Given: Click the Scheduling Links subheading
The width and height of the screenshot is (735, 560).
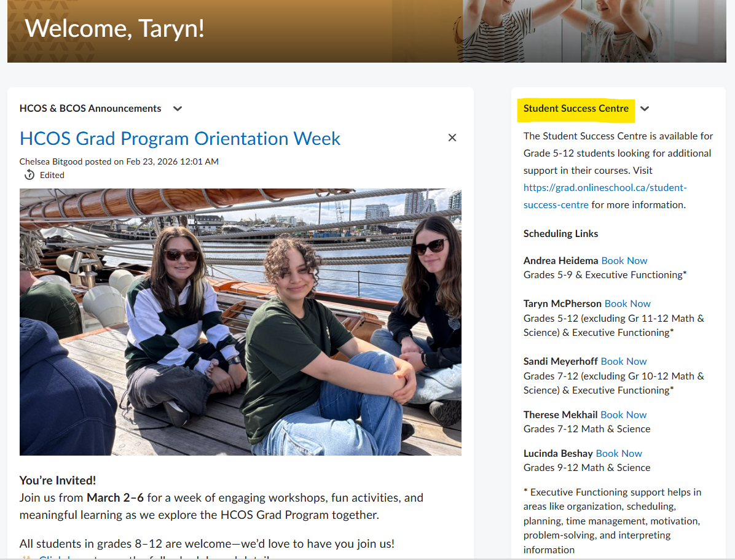Looking at the screenshot, I should (x=560, y=233).
